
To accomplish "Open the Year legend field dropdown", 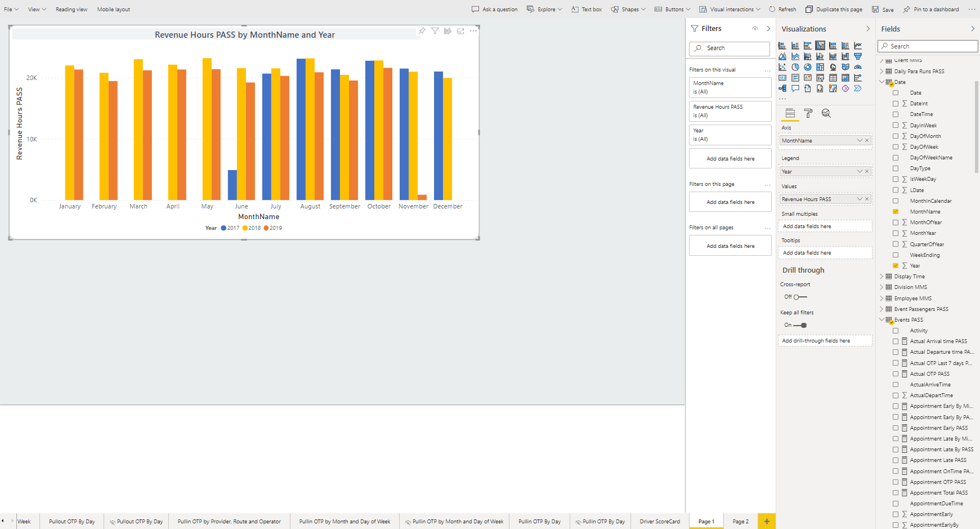I will [860, 171].
